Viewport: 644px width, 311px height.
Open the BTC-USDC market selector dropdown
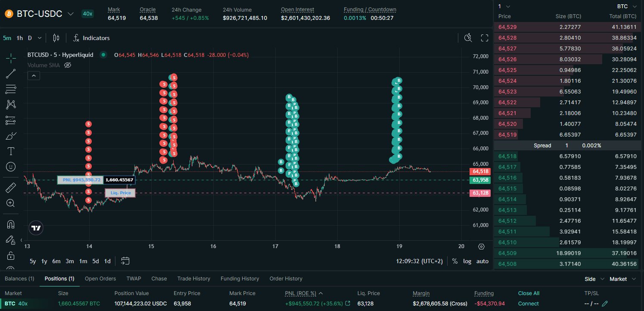39,14
